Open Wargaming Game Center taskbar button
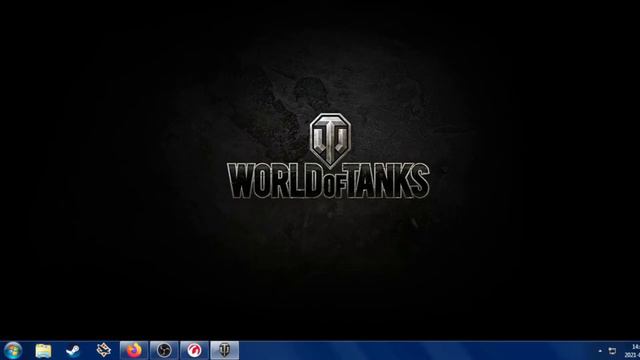Image resolution: width=640 pixels, height=360 pixels. pos(194,351)
